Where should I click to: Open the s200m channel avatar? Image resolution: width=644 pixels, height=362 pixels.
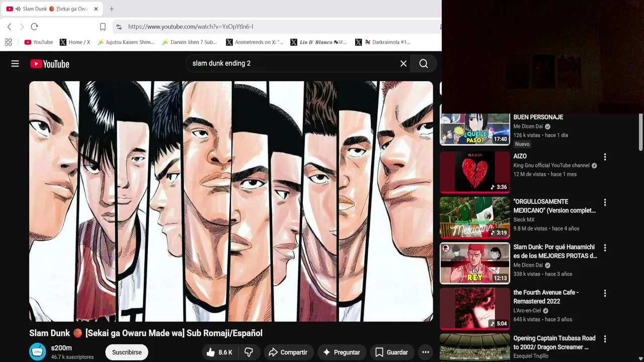(x=38, y=352)
